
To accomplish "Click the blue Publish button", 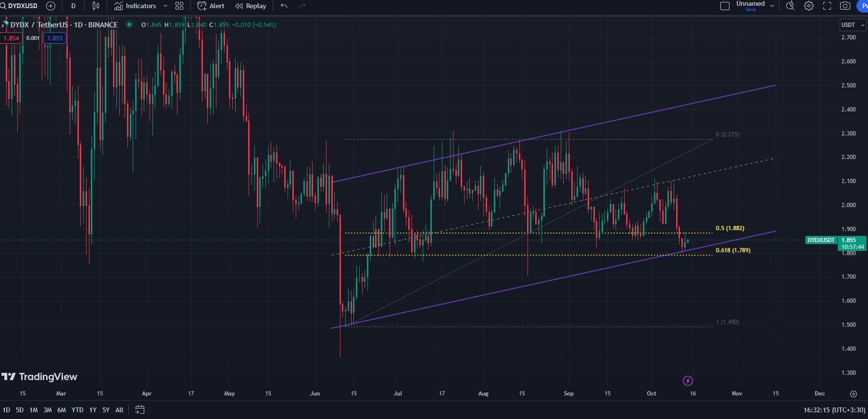I will (x=863, y=6).
